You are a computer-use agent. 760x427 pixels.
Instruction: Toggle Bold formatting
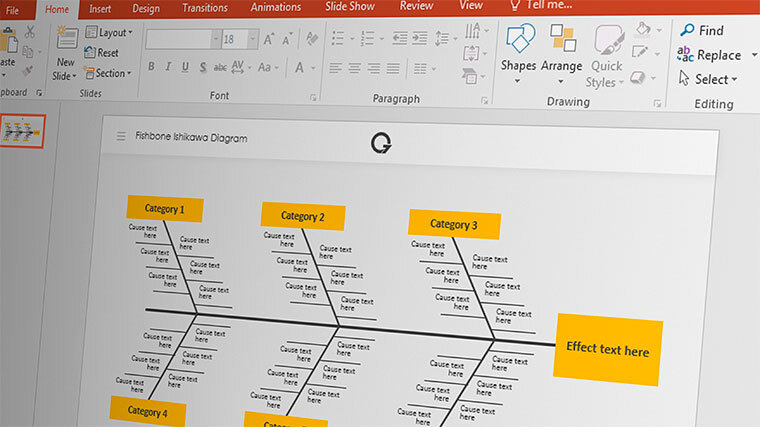(151, 66)
